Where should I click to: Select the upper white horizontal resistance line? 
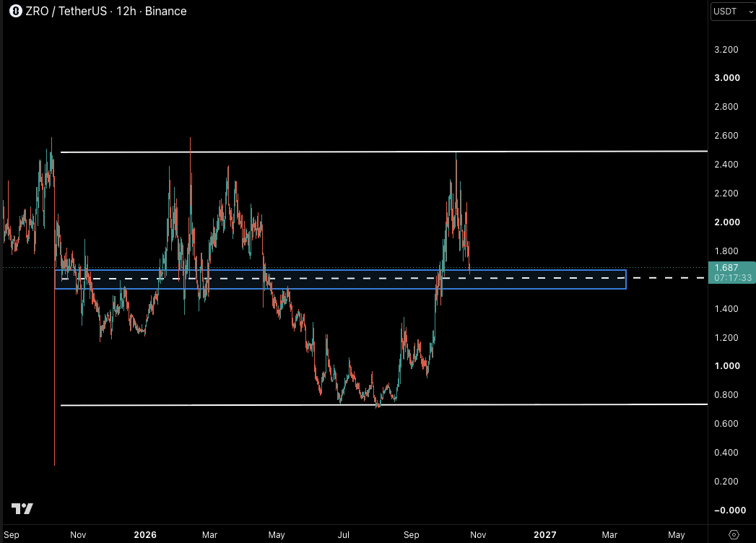coord(384,152)
